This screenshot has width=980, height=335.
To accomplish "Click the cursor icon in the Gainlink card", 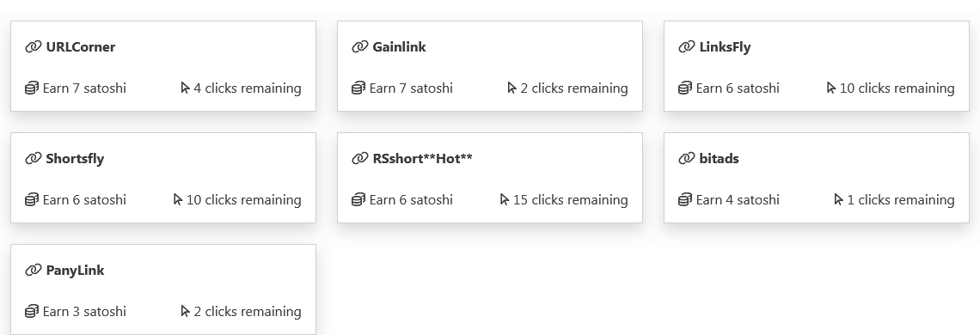I will pos(511,88).
